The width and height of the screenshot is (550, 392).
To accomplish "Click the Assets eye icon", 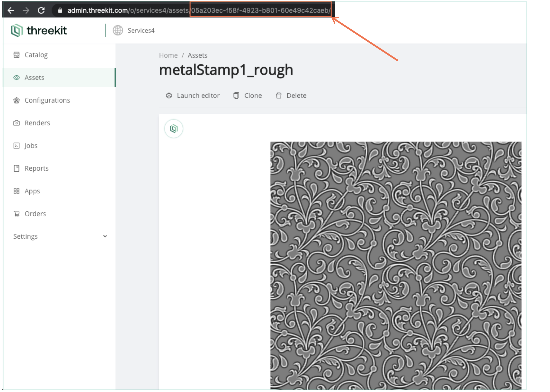I will click(16, 78).
